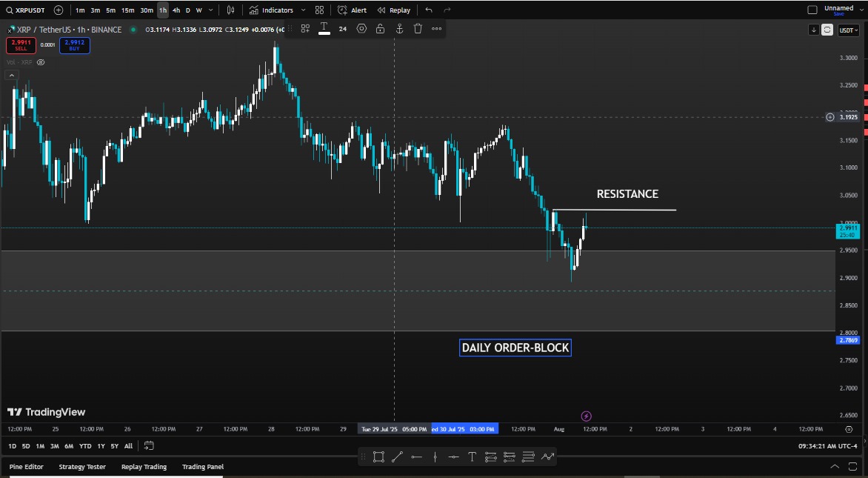Set 3M date range

point(54,446)
